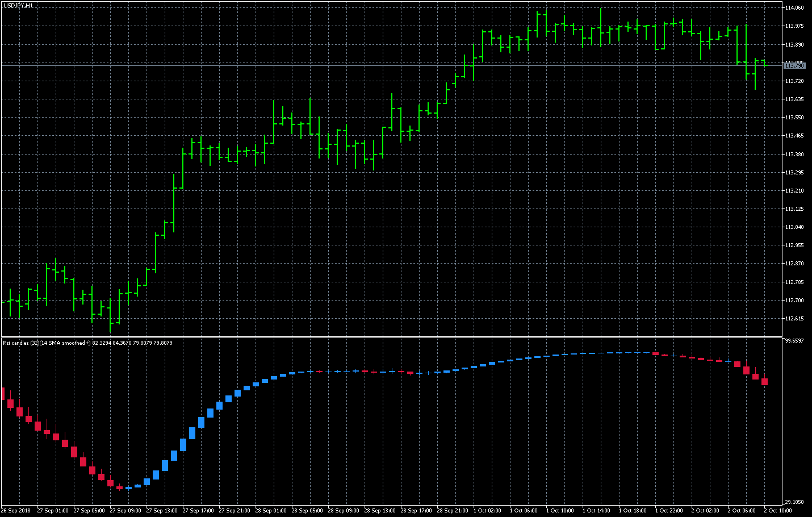Click the 29.1050 indicator scale value
Viewport: 812px width, 517px height.
point(794,502)
